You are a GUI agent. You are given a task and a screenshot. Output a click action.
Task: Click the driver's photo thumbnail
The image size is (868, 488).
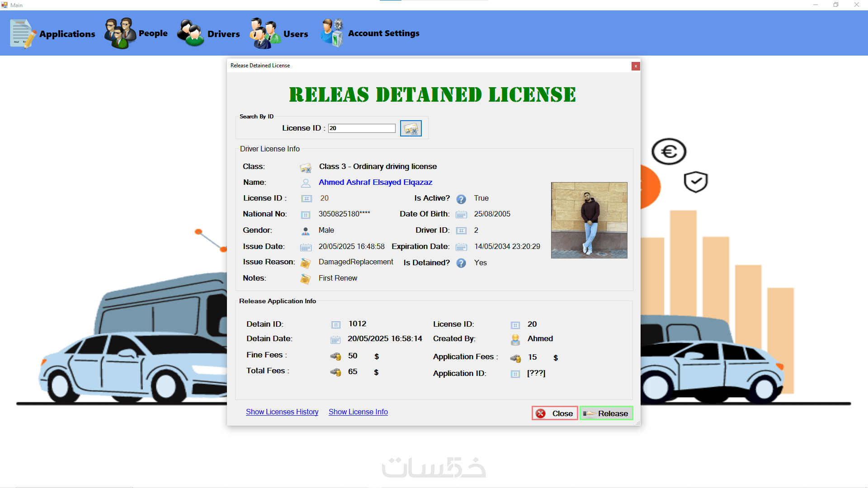(589, 220)
